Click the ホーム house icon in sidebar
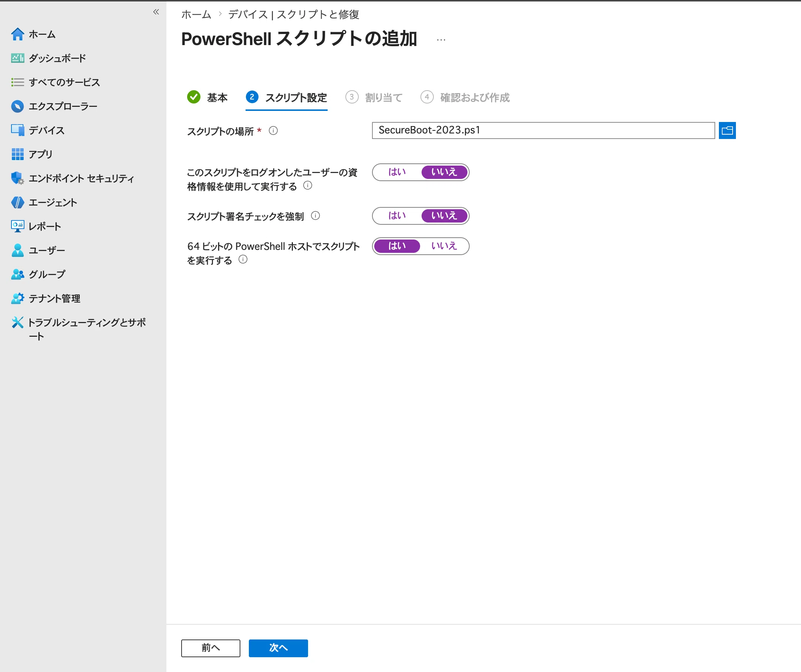Image resolution: width=801 pixels, height=672 pixels. (17, 34)
